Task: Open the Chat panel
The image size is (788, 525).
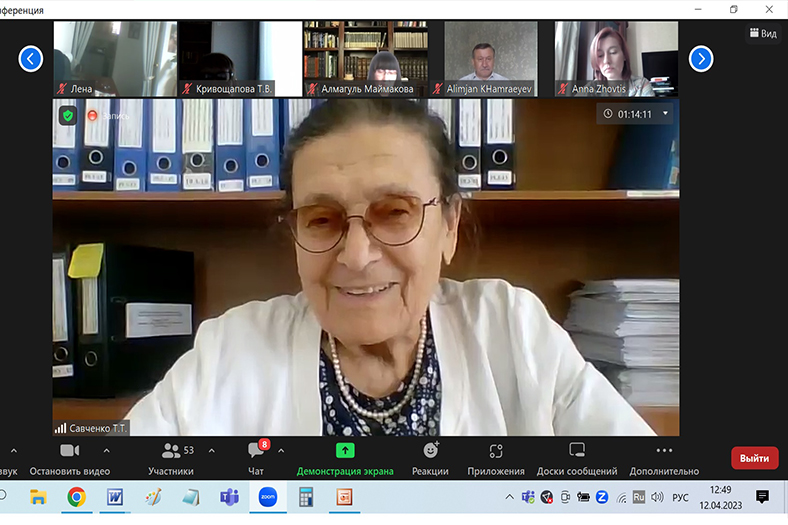Action: [256, 451]
